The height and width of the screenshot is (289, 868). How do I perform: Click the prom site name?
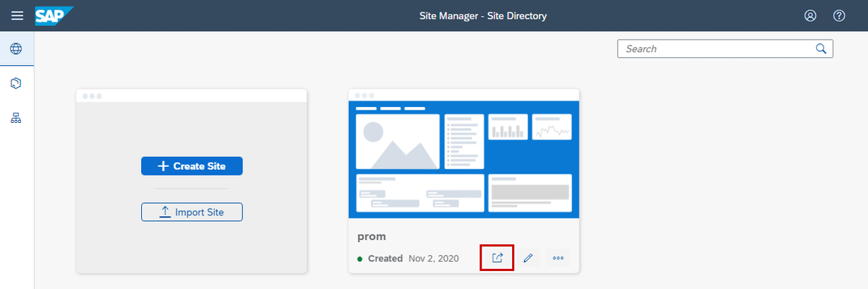[371, 236]
